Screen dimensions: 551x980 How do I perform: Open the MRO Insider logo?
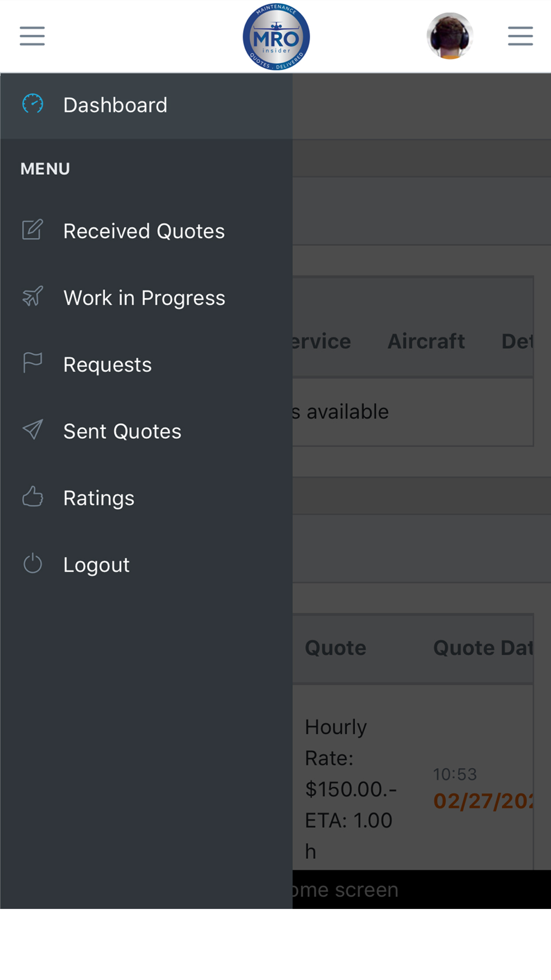click(x=276, y=37)
